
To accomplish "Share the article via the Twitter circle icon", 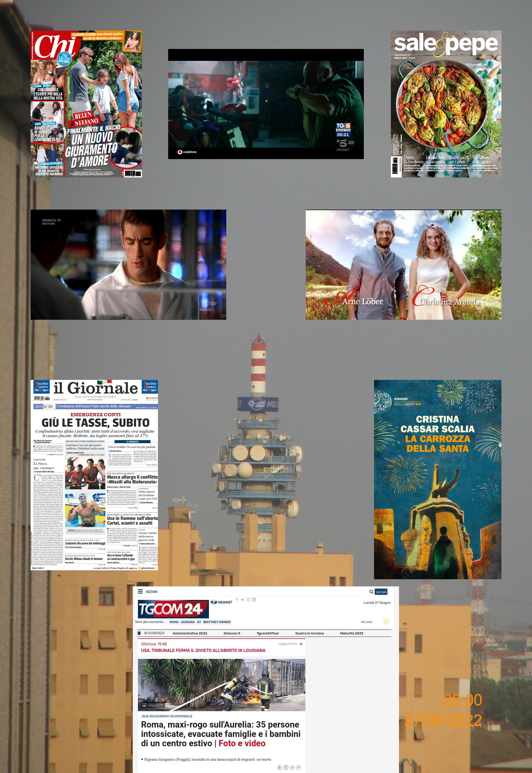I will coord(292,767).
